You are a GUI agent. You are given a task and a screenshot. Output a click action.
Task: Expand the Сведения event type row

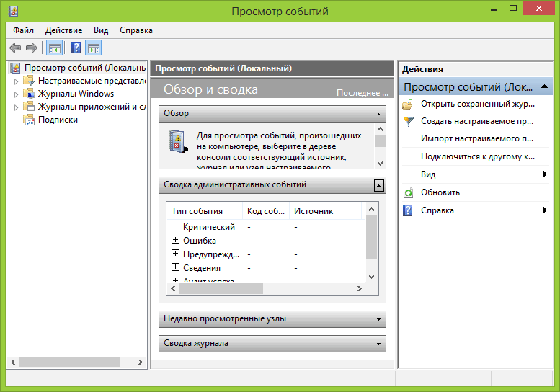(175, 267)
